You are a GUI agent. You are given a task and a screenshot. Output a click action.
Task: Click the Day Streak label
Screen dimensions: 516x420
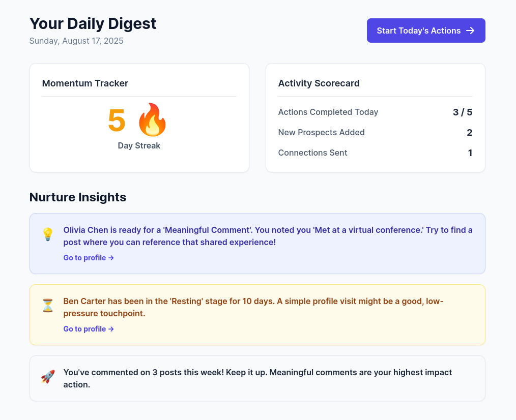coord(139,146)
